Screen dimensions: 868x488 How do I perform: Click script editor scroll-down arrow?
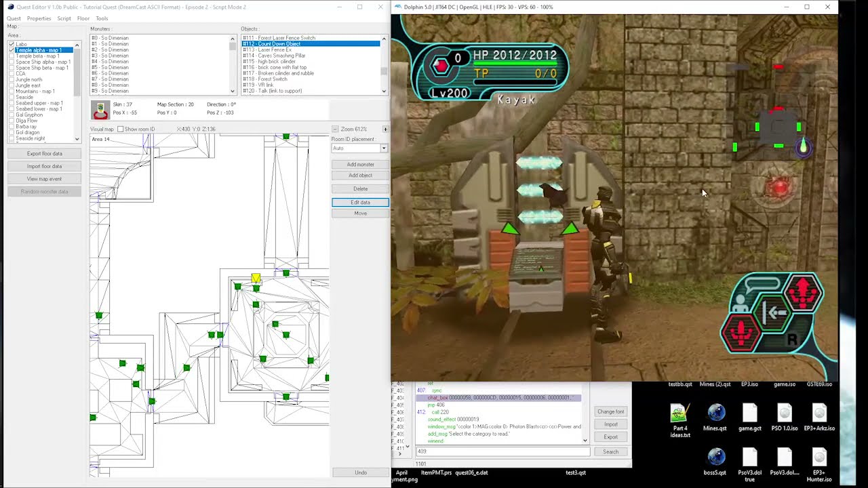[585, 441]
